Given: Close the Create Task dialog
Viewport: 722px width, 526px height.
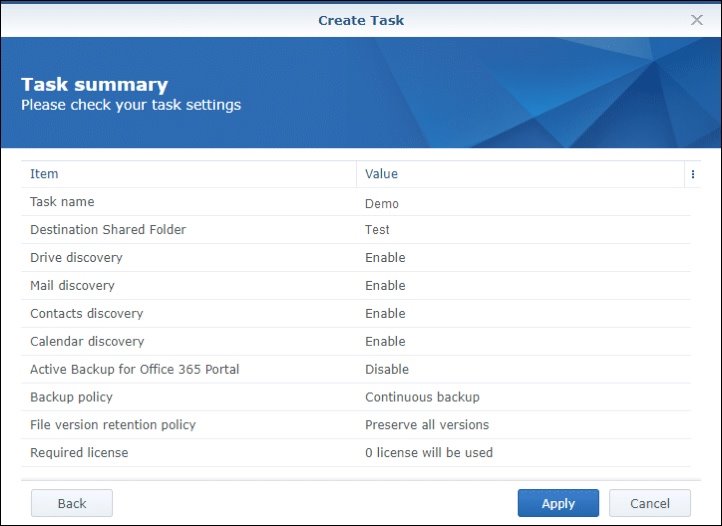Looking at the screenshot, I should [x=697, y=20].
